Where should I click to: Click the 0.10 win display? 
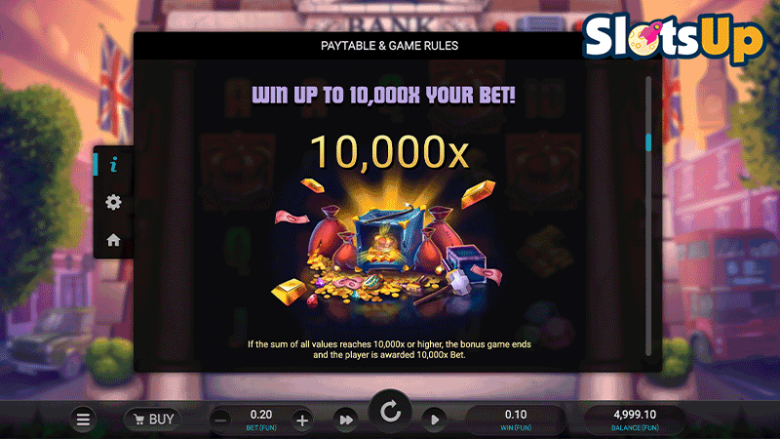[x=516, y=420]
